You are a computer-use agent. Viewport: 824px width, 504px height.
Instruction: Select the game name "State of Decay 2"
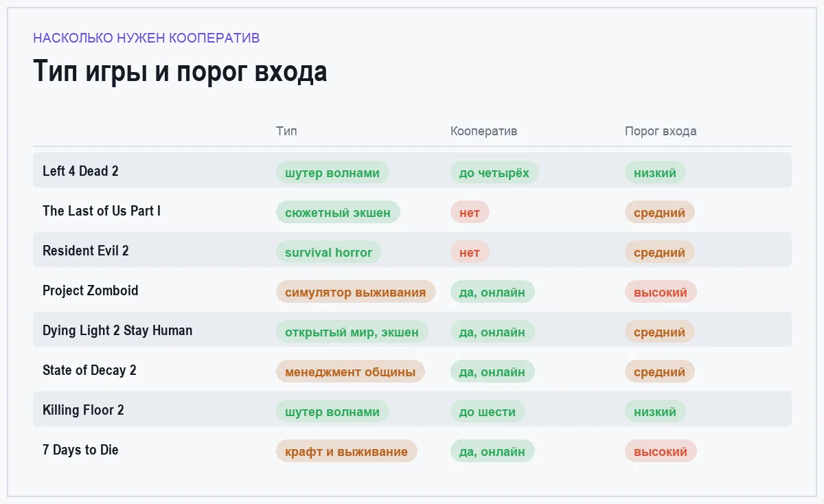pyautogui.click(x=89, y=370)
